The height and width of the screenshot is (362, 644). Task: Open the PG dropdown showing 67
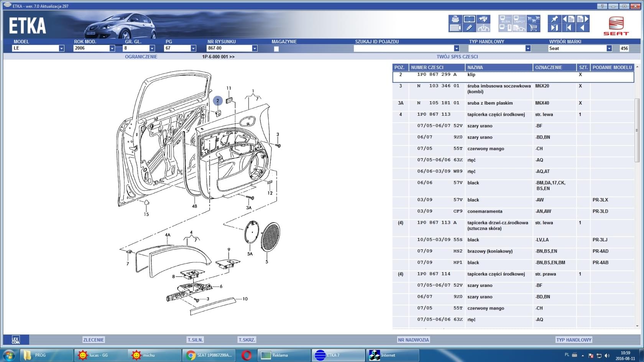click(193, 48)
